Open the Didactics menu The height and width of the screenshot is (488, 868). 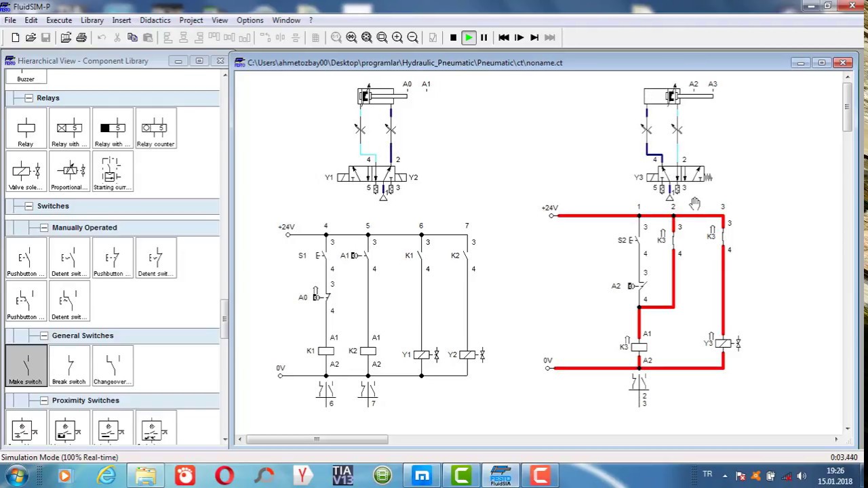tap(155, 20)
